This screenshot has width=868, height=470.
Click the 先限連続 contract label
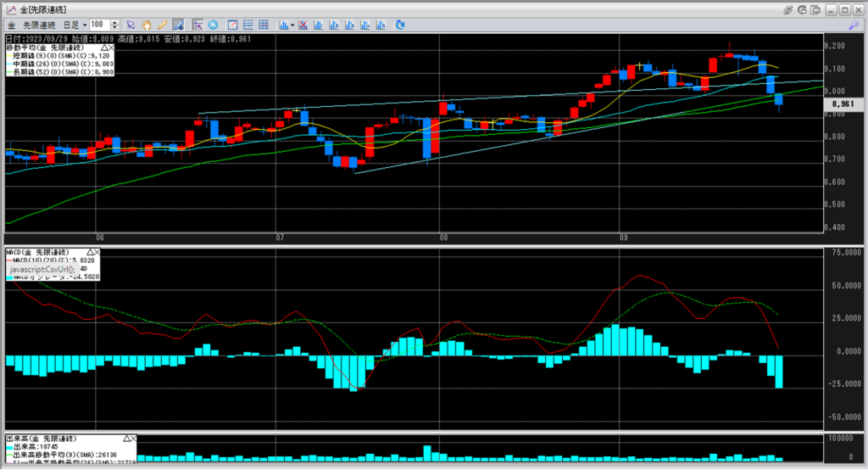[39, 25]
